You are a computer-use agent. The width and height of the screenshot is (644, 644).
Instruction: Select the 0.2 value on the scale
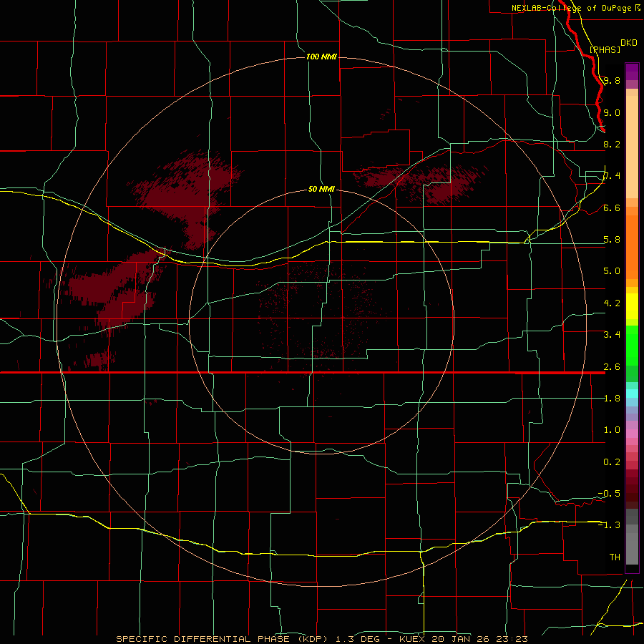pyautogui.click(x=612, y=462)
